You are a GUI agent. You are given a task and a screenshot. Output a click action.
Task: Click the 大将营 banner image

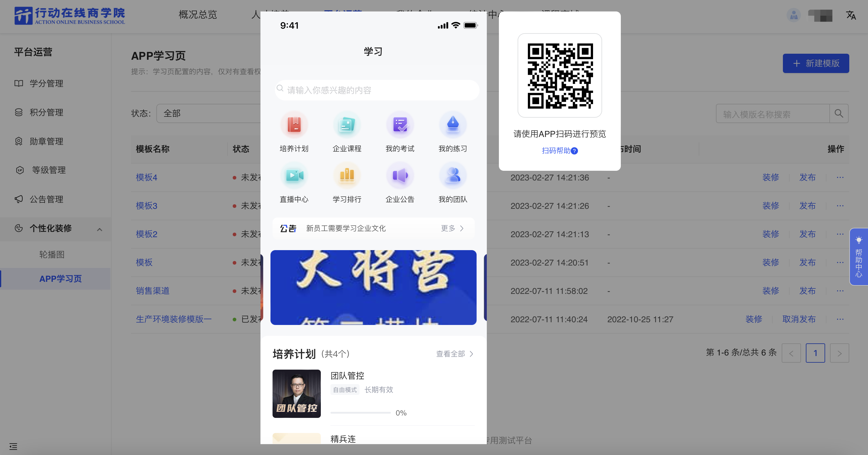[x=373, y=287]
